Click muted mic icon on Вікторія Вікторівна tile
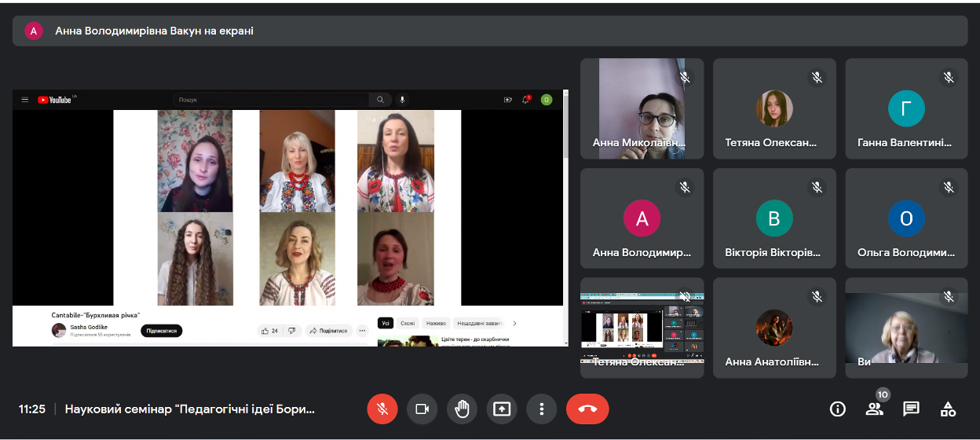Viewport: 980px width, 440px height. (817, 188)
